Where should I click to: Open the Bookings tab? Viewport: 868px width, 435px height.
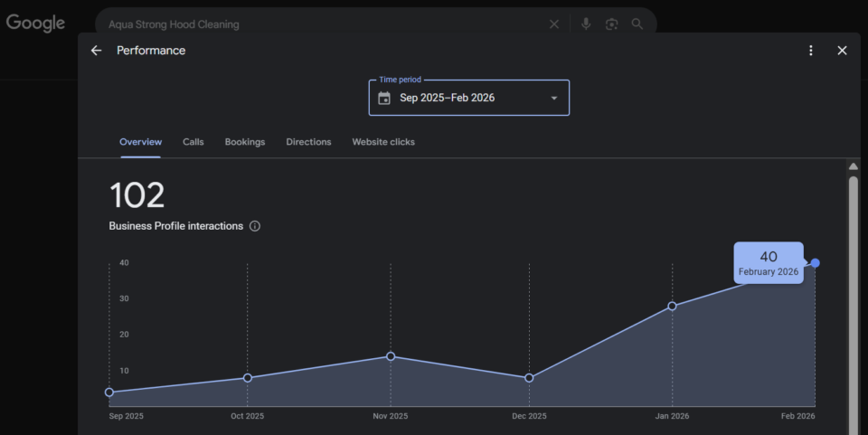click(245, 142)
